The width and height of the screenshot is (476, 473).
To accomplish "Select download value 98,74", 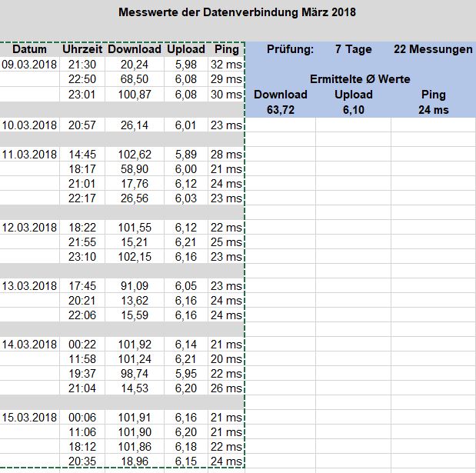I will (x=135, y=374).
